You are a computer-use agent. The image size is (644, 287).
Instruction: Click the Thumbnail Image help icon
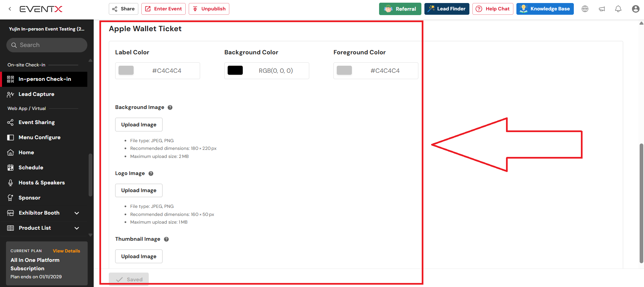pos(166,239)
